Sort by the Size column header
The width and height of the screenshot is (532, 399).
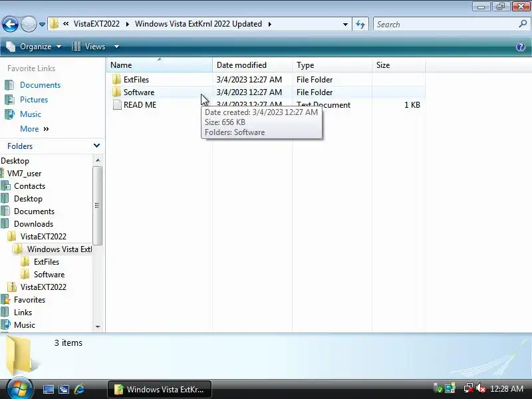[x=398, y=65]
